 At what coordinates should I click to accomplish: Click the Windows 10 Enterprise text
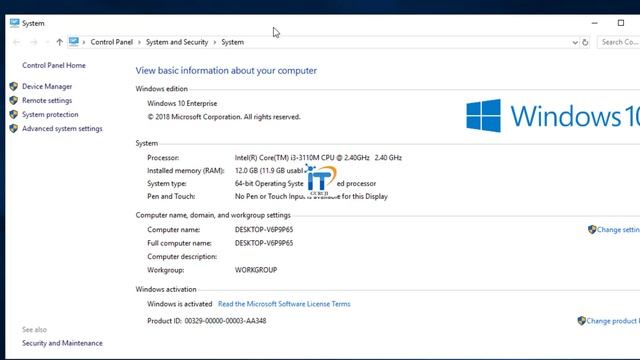[x=182, y=104]
